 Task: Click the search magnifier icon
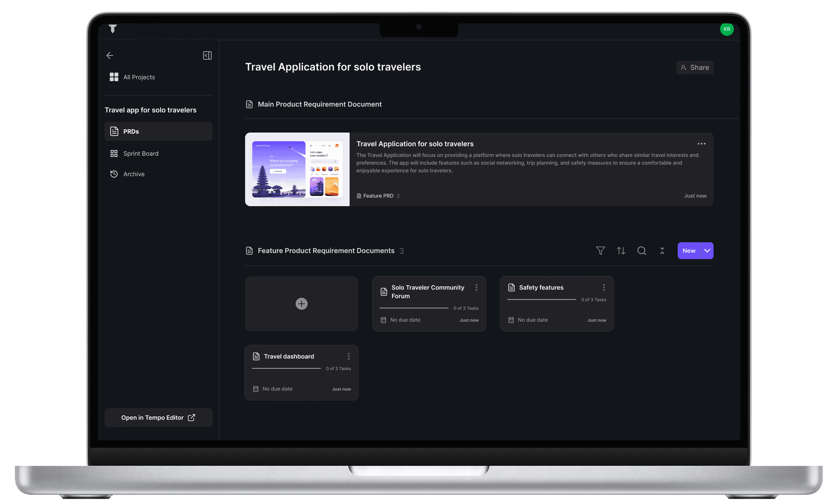641,251
